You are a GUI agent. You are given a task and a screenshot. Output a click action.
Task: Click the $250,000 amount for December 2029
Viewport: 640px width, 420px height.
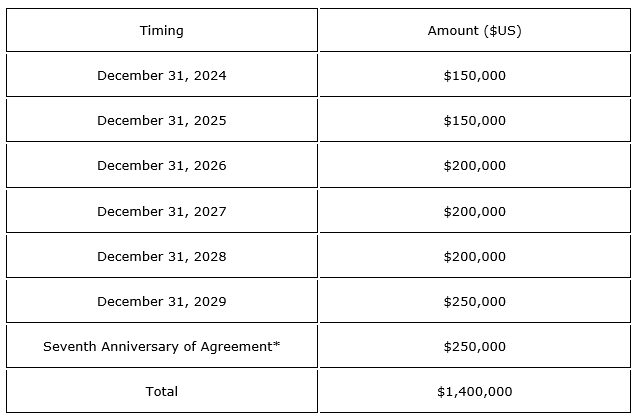click(474, 301)
